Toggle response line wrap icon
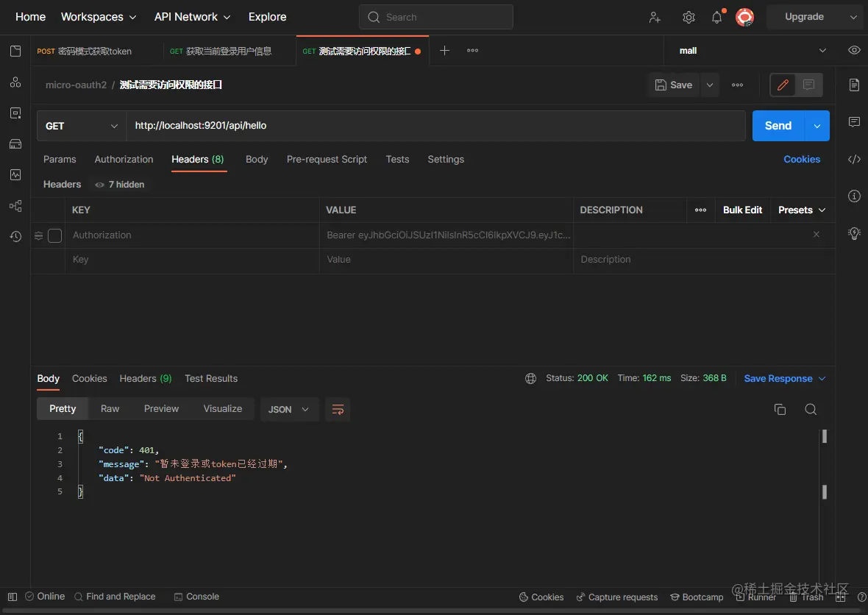 (x=338, y=409)
